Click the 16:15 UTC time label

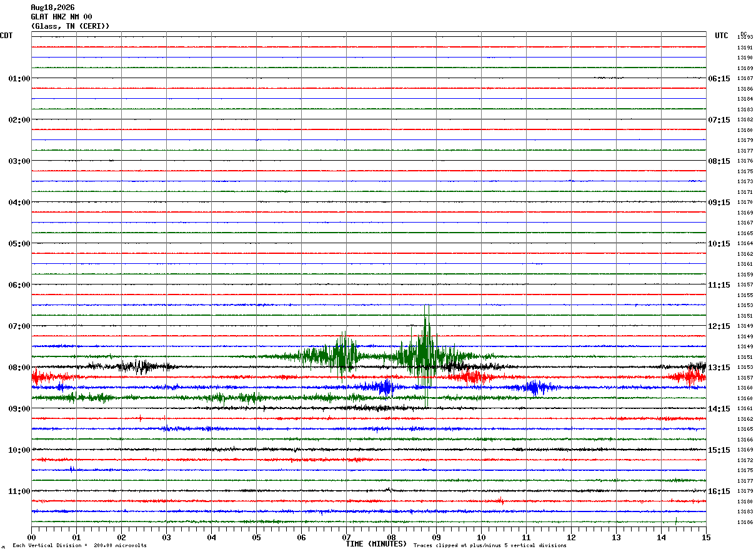(719, 491)
